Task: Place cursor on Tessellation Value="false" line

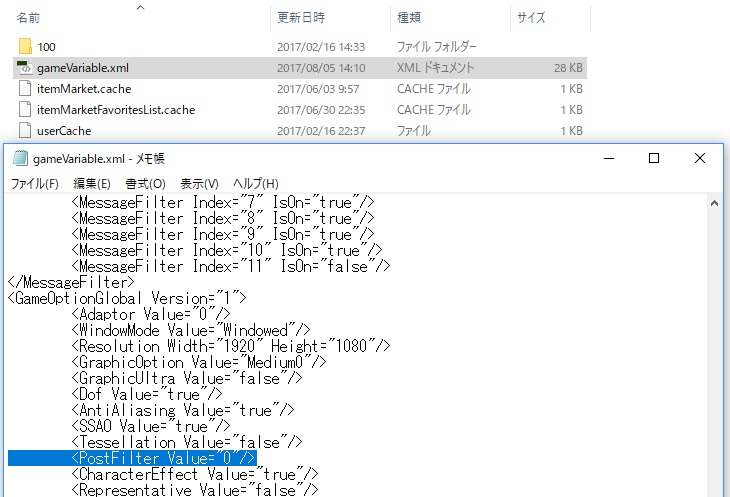Action: pos(187,442)
